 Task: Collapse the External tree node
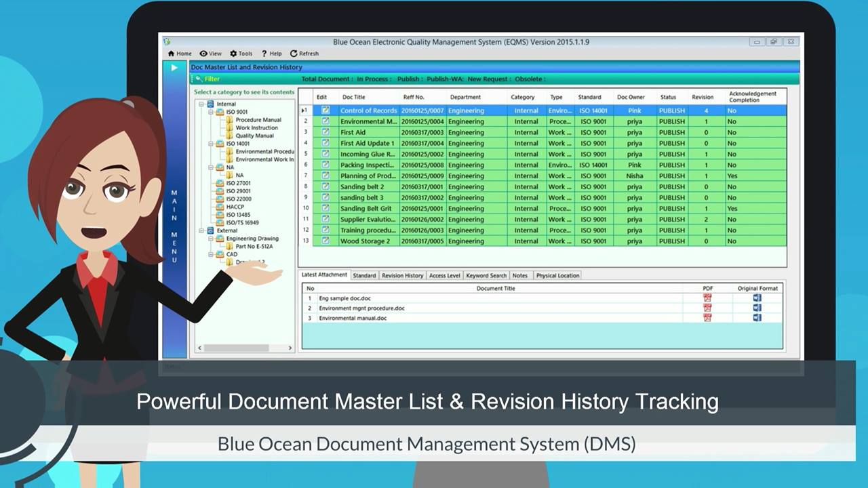(x=201, y=230)
